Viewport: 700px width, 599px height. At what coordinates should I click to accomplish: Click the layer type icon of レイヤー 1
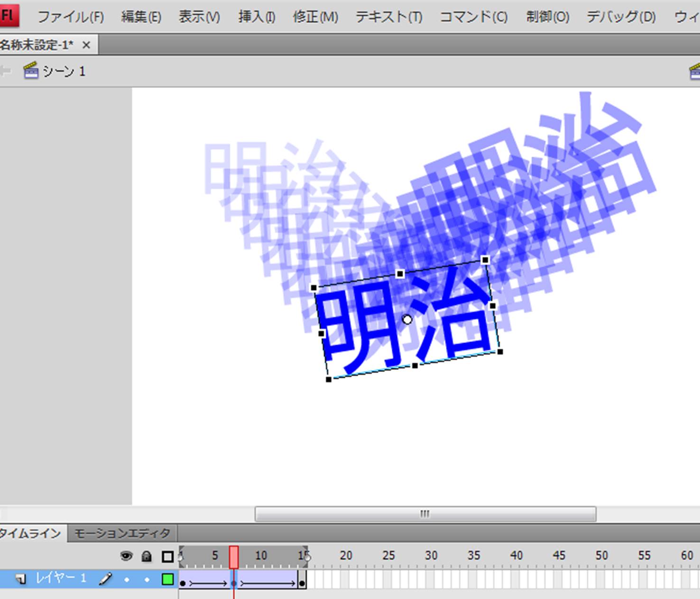[x=21, y=579]
